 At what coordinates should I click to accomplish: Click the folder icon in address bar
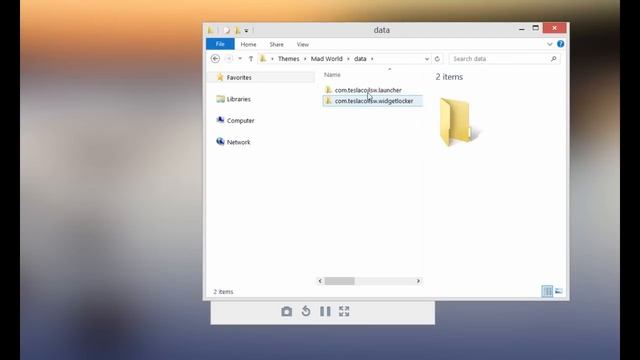click(263, 59)
